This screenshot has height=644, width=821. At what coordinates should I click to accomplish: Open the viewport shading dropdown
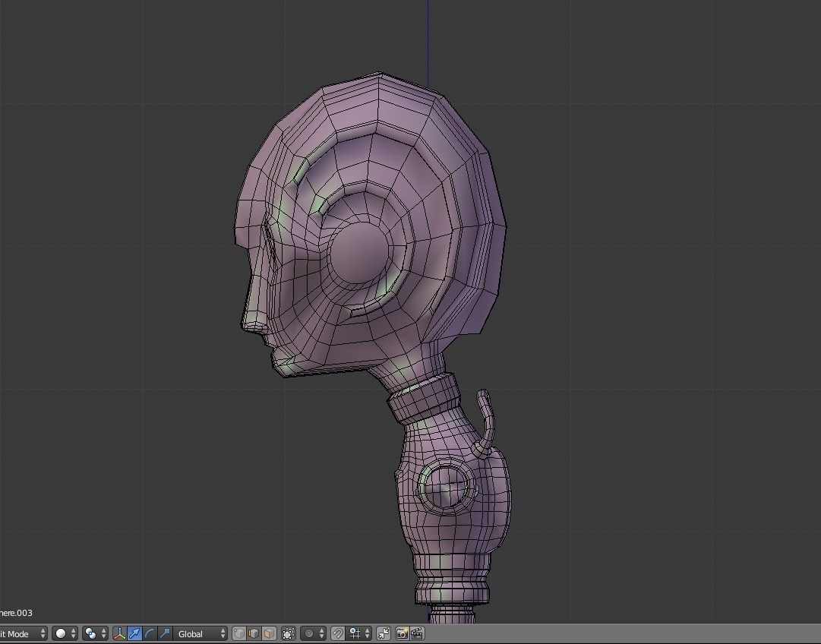pos(61,633)
